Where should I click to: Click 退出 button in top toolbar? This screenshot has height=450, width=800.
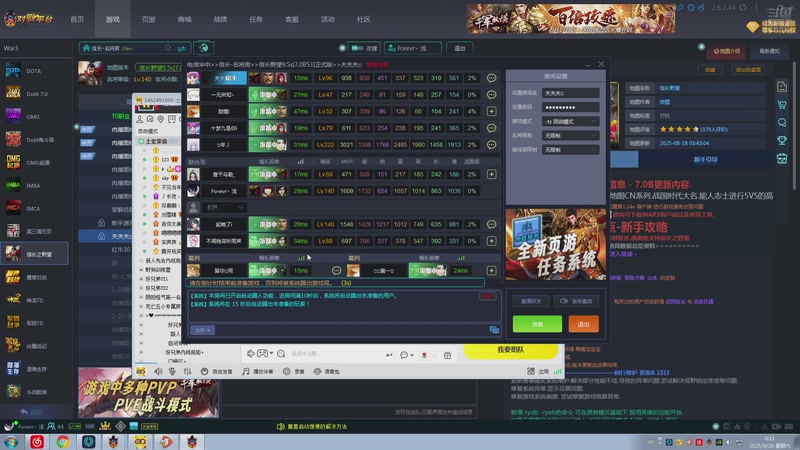[460, 48]
